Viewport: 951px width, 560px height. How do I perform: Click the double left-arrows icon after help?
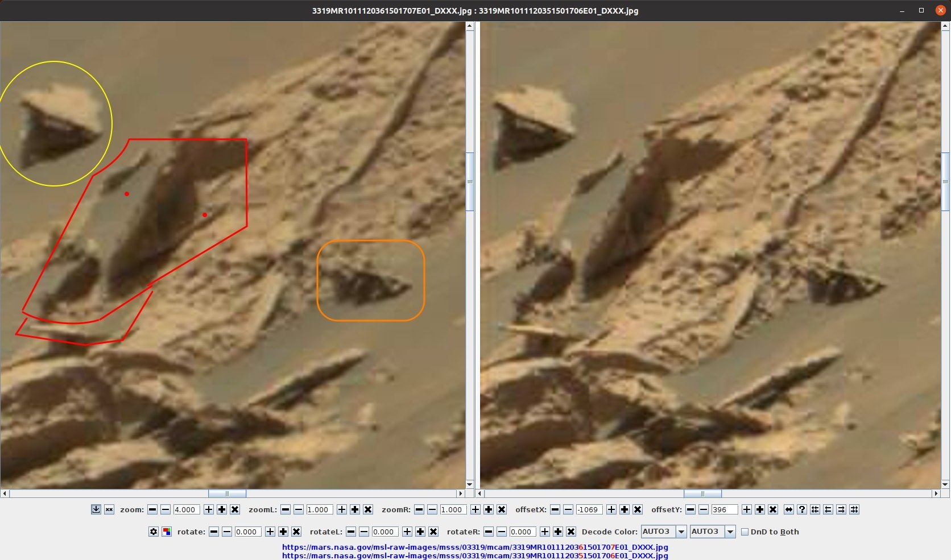pos(815,509)
